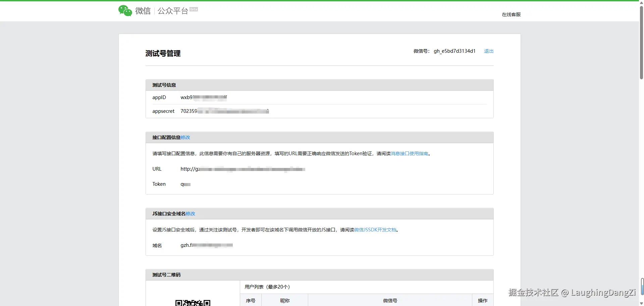Click the 微信号 column header
Viewport: 644px width, 306px height.
pos(390,301)
